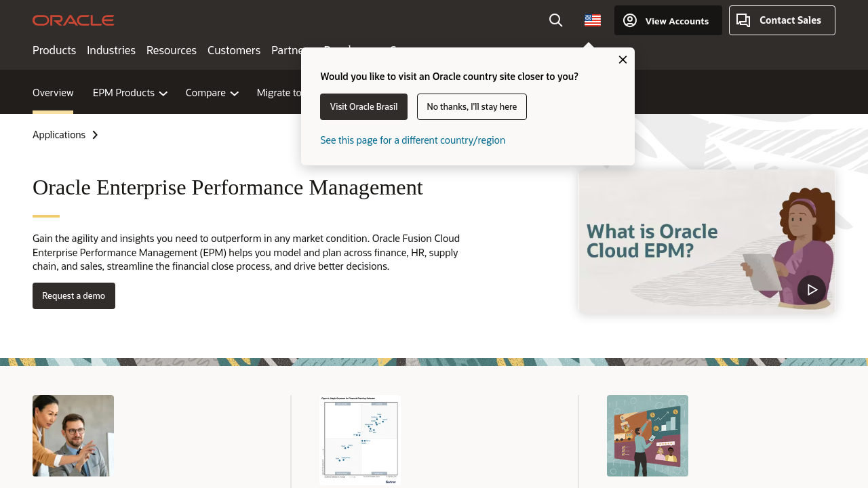Screen dimensions: 868x488
Task: Click the Oracle Enterprise Performance Management heading
Action: click(228, 187)
